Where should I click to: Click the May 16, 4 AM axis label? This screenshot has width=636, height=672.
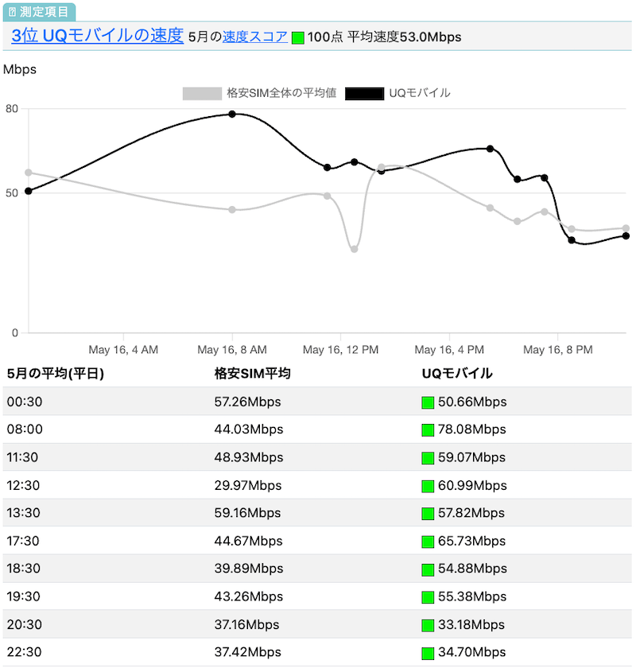(123, 350)
